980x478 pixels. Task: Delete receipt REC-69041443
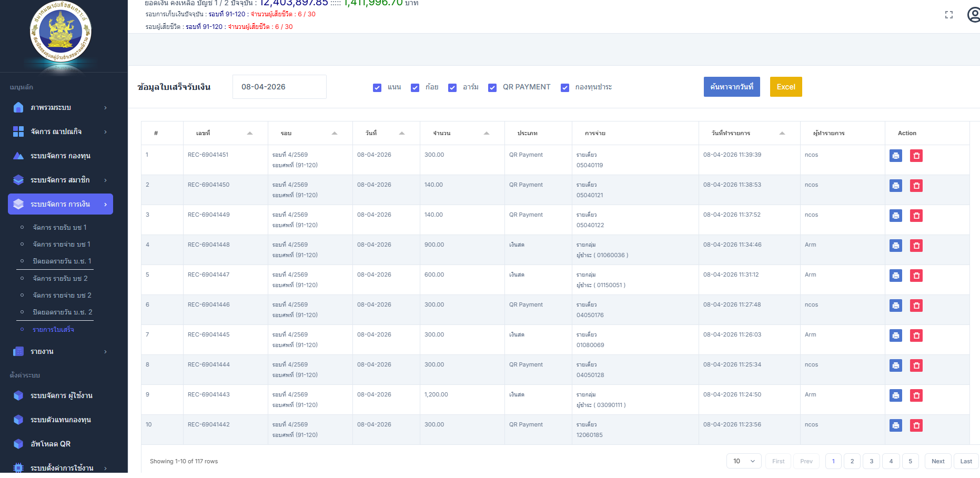(x=916, y=395)
